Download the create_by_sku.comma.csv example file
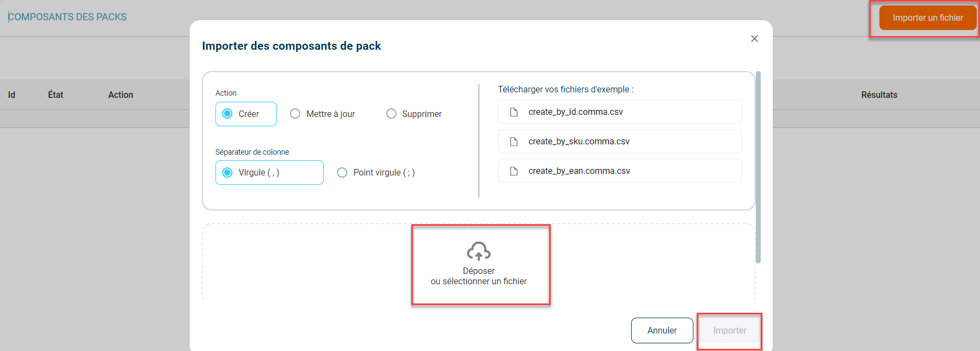 coord(579,142)
